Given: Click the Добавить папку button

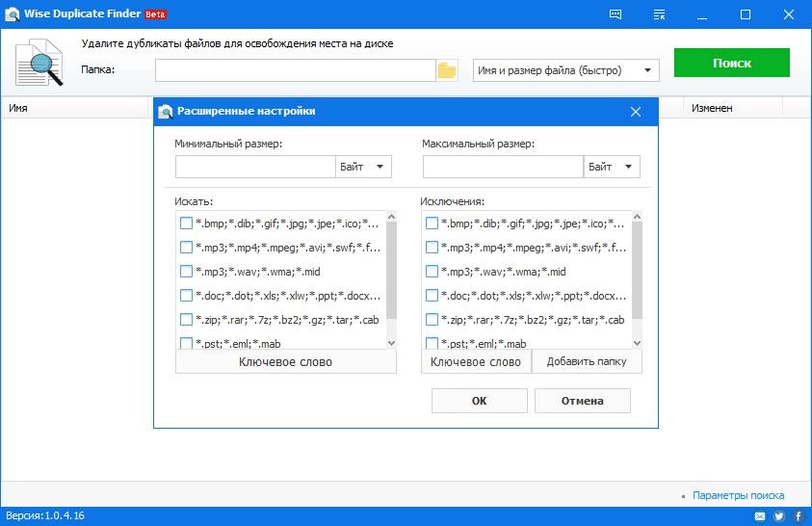Looking at the screenshot, I should (587, 362).
